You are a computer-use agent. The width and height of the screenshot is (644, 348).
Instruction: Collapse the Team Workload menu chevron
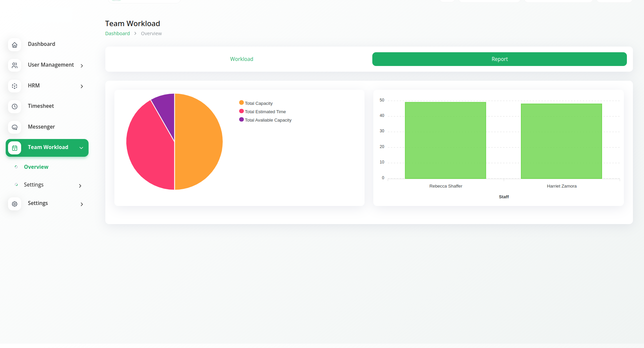pyautogui.click(x=81, y=148)
